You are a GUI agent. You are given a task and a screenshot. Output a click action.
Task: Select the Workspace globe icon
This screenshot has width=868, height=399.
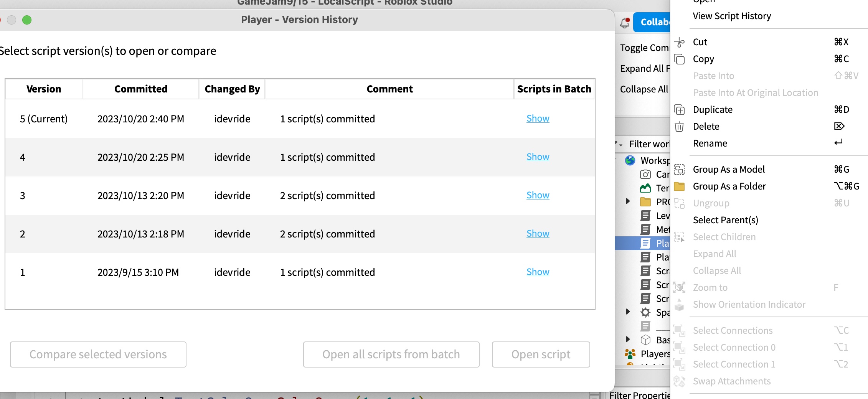point(630,161)
